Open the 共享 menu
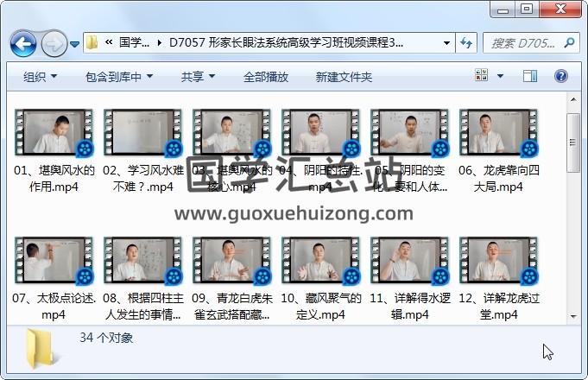This screenshot has width=588, height=380. (x=198, y=77)
